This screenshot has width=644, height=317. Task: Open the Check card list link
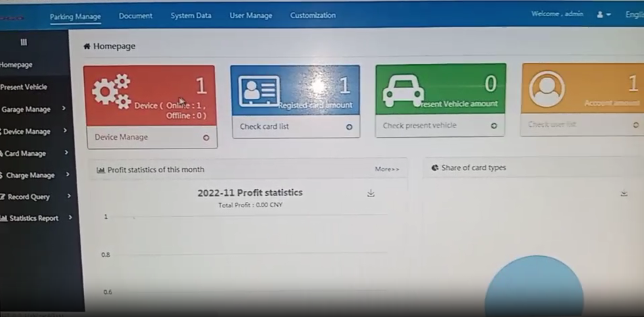tap(264, 127)
